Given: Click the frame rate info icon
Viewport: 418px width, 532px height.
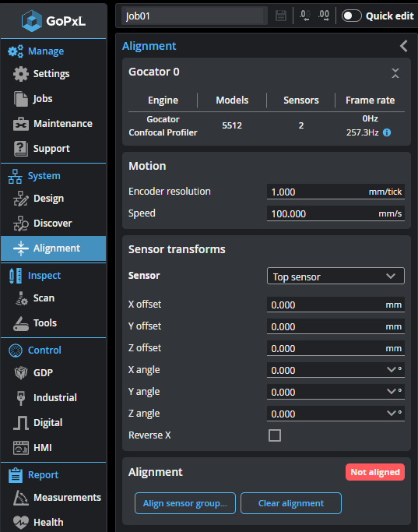Looking at the screenshot, I should 387,132.
